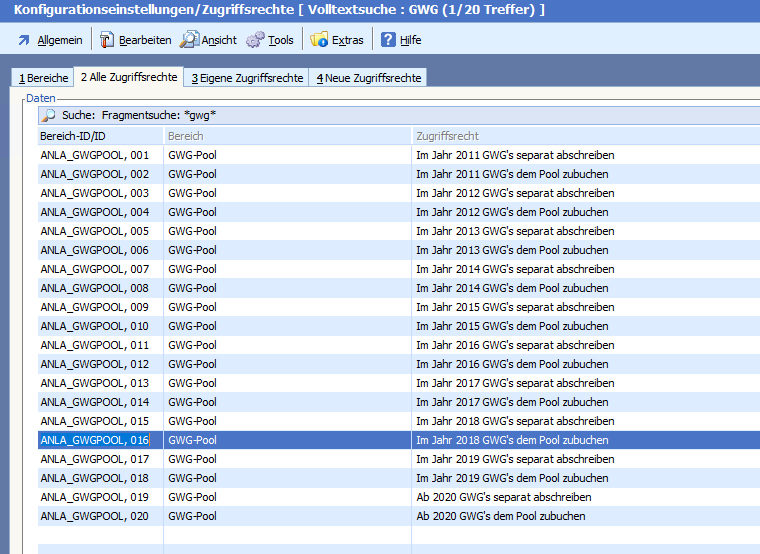This screenshot has height=554, width=760.
Task: Click the Extras folder icon
Action: coord(319,40)
